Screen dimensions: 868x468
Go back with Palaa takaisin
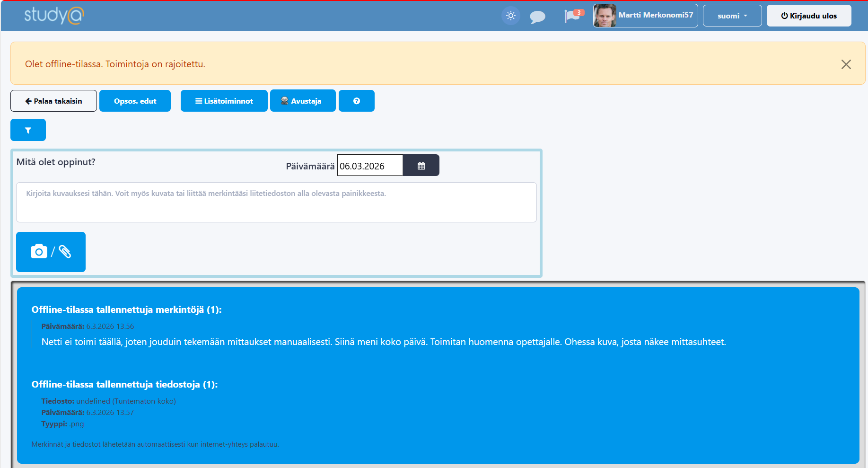[53, 101]
